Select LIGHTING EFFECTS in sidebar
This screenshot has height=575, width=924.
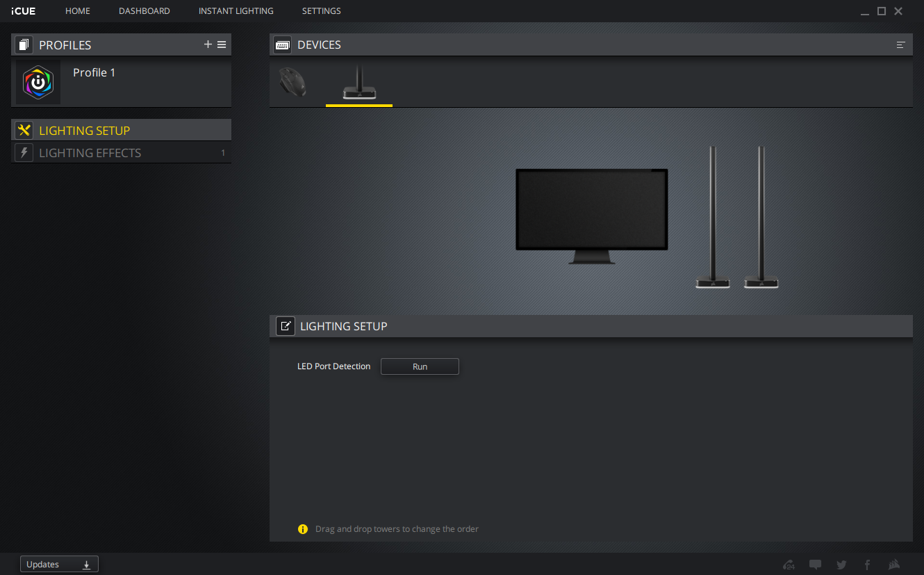[122, 153]
